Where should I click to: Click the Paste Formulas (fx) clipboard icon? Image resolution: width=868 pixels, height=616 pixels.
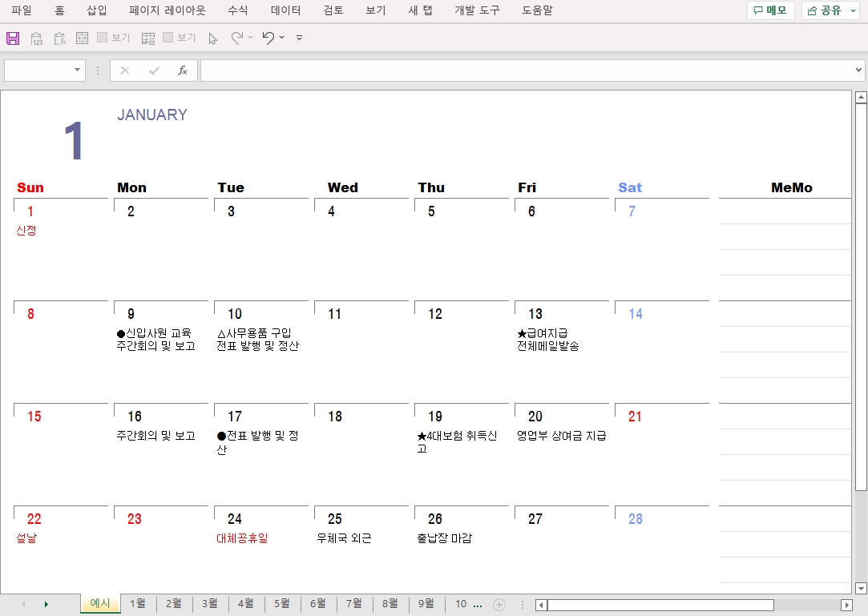click(x=59, y=38)
